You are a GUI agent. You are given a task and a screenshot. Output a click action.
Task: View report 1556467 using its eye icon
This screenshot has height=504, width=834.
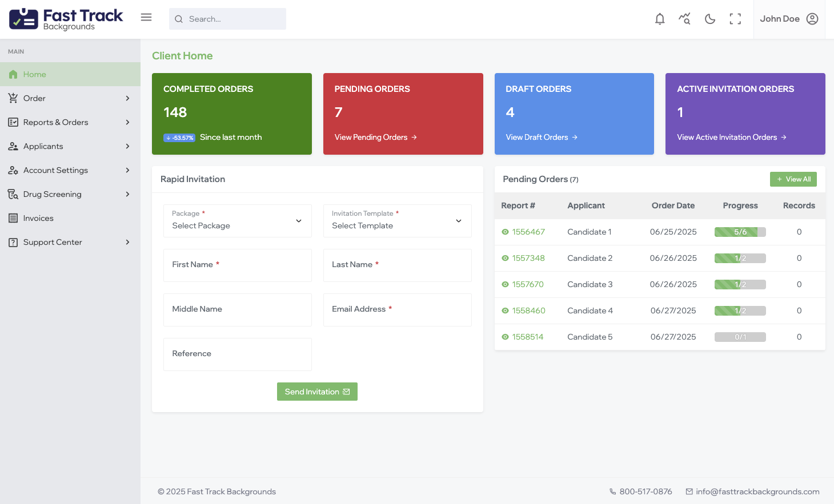coord(504,232)
